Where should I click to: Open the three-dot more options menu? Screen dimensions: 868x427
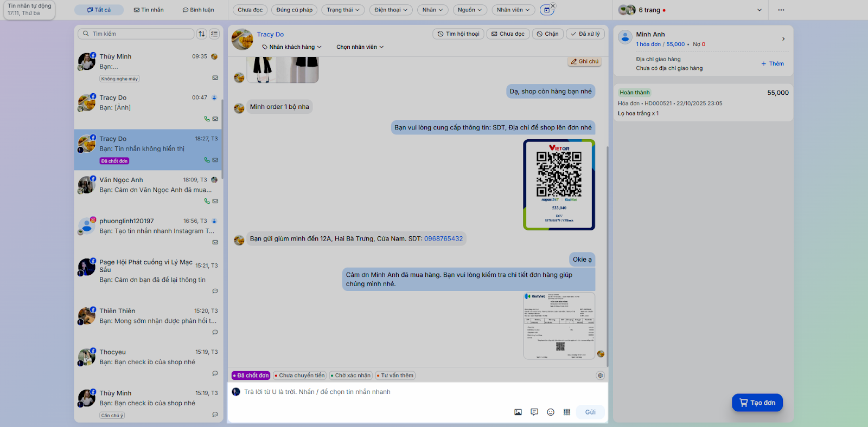[x=781, y=10]
